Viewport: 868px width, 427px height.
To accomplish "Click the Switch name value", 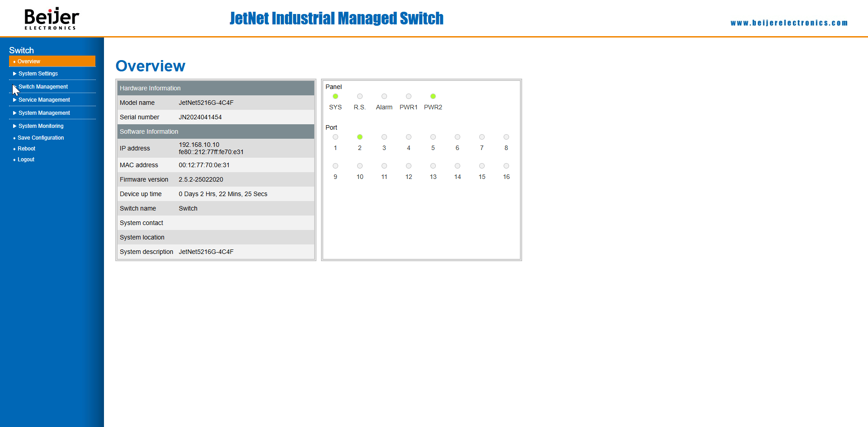I will click(188, 208).
